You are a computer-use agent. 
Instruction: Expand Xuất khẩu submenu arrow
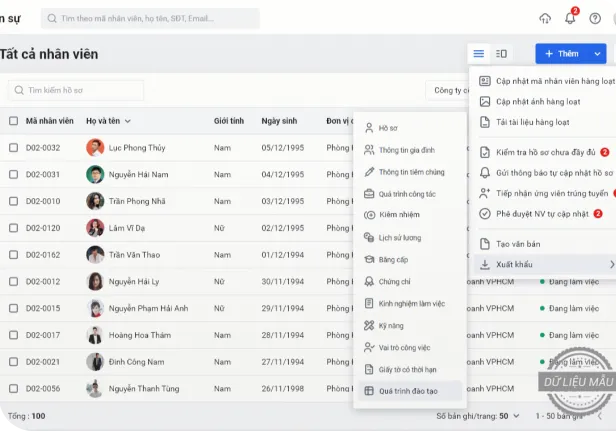coord(611,265)
